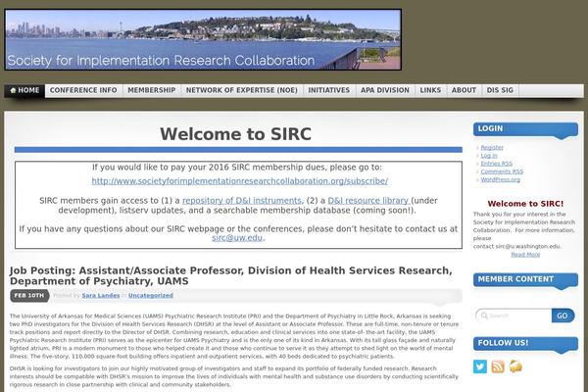
Task: Open the APA Division menu item
Action: click(385, 90)
